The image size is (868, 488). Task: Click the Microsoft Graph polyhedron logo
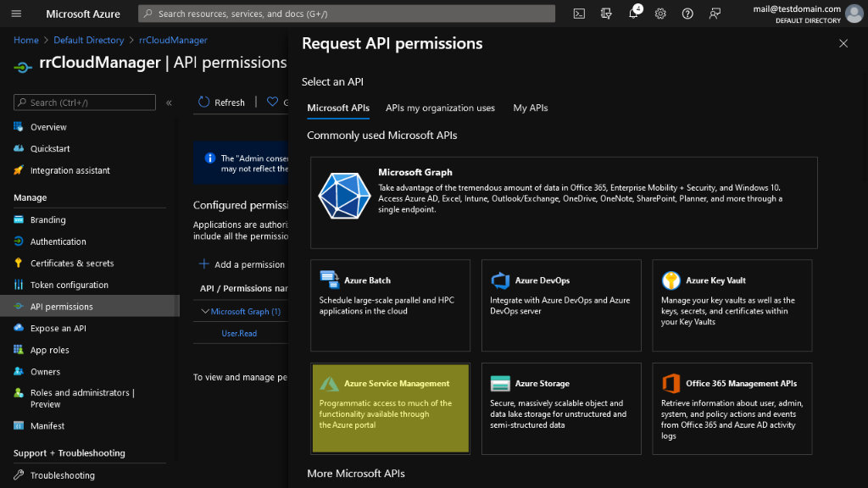click(344, 196)
